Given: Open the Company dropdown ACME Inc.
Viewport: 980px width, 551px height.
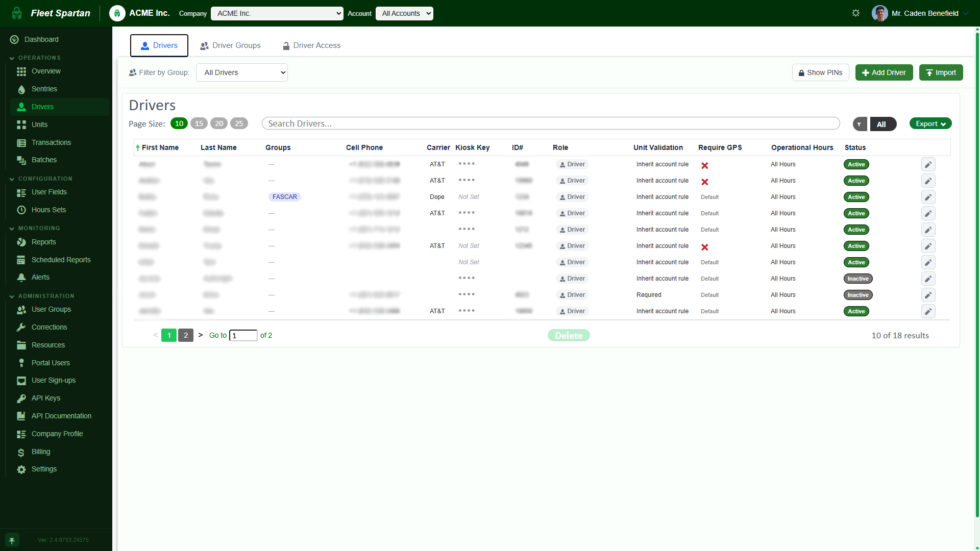Looking at the screenshot, I should point(277,13).
